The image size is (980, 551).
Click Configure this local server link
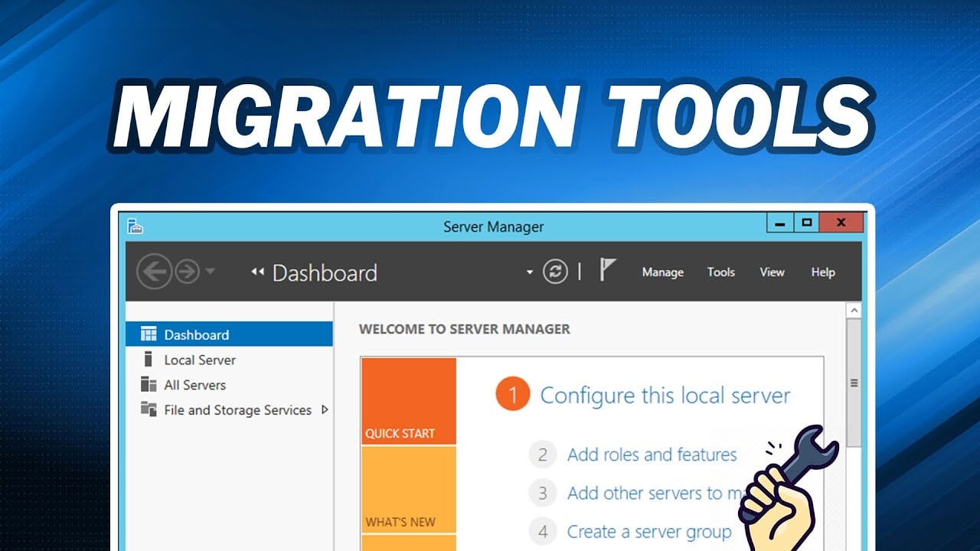point(665,396)
